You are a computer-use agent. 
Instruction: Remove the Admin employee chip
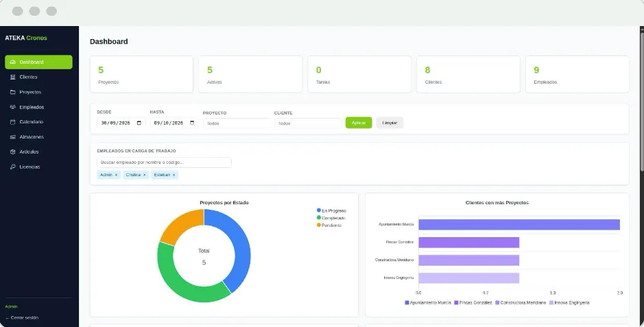(116, 175)
